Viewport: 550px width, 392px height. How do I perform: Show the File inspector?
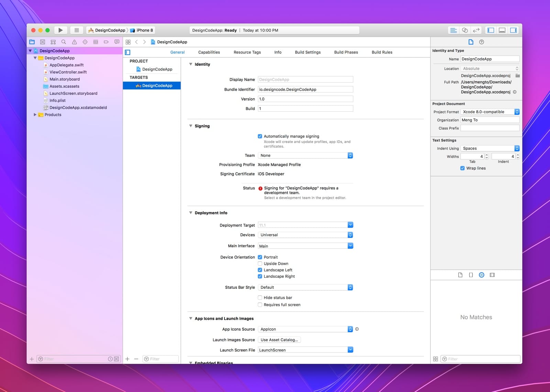coord(471,42)
